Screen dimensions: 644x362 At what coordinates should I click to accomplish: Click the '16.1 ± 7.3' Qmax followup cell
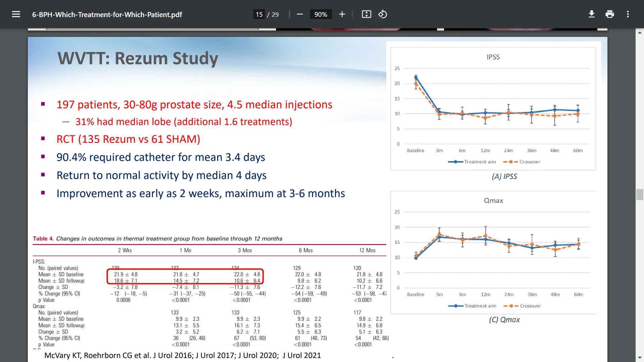(x=247, y=325)
